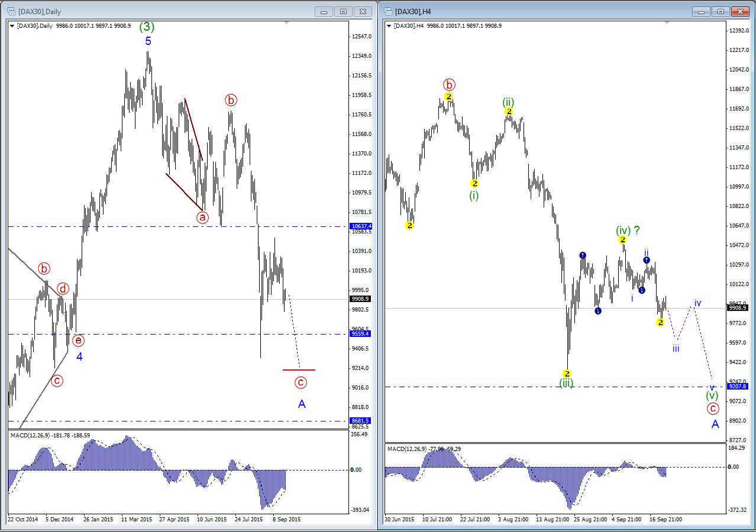756x532 pixels.
Task: Click the 8681.5 price level tag in Daily chart
Action: (361, 421)
